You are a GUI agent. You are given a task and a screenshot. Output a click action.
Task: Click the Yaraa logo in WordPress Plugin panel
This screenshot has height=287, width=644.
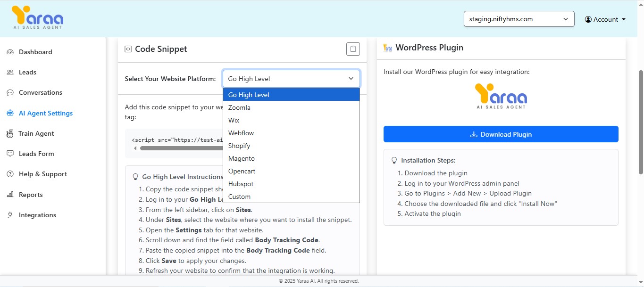501,96
